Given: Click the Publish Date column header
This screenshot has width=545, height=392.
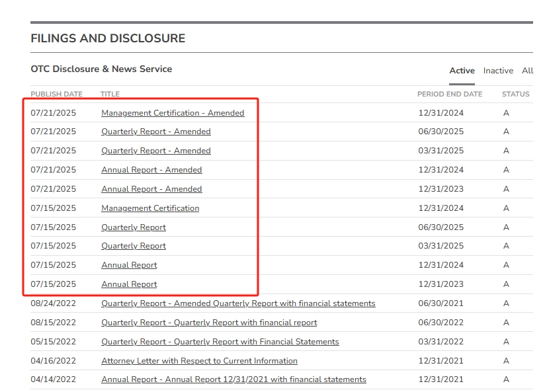Looking at the screenshot, I should pos(56,95).
